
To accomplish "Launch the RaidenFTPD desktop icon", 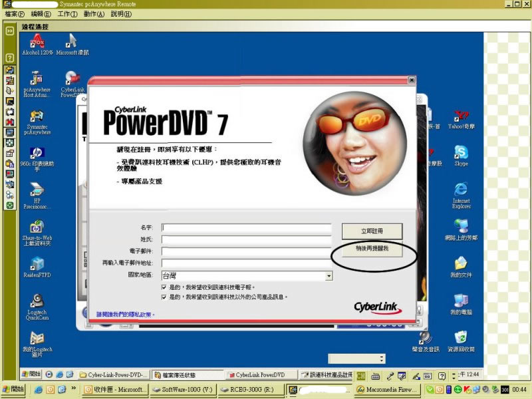I will pos(37,268).
